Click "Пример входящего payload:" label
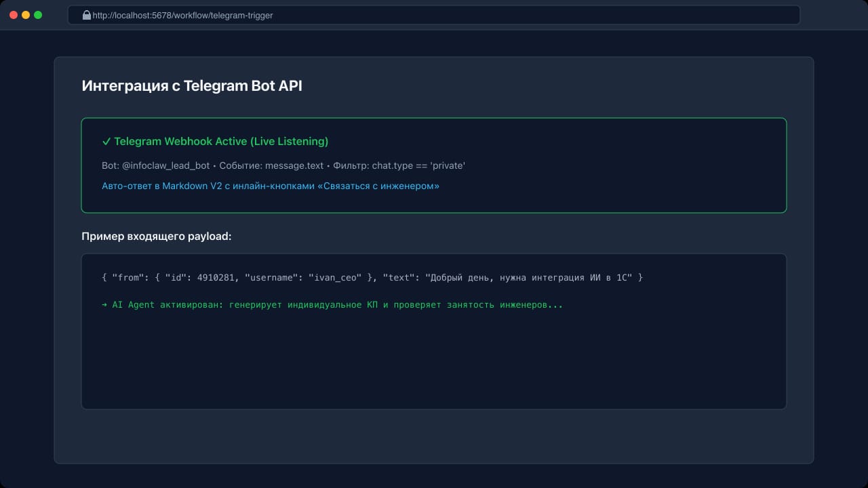868x488 pixels. (157, 237)
